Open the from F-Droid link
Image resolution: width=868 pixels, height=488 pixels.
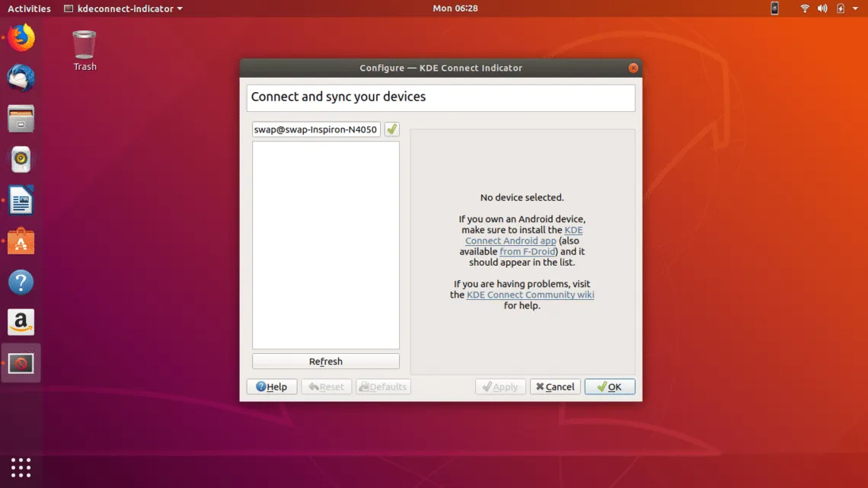(x=528, y=251)
